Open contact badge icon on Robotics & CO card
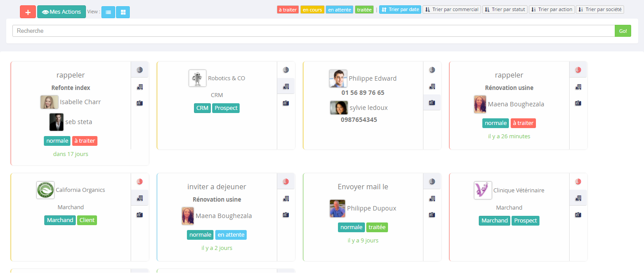 pyautogui.click(x=286, y=103)
